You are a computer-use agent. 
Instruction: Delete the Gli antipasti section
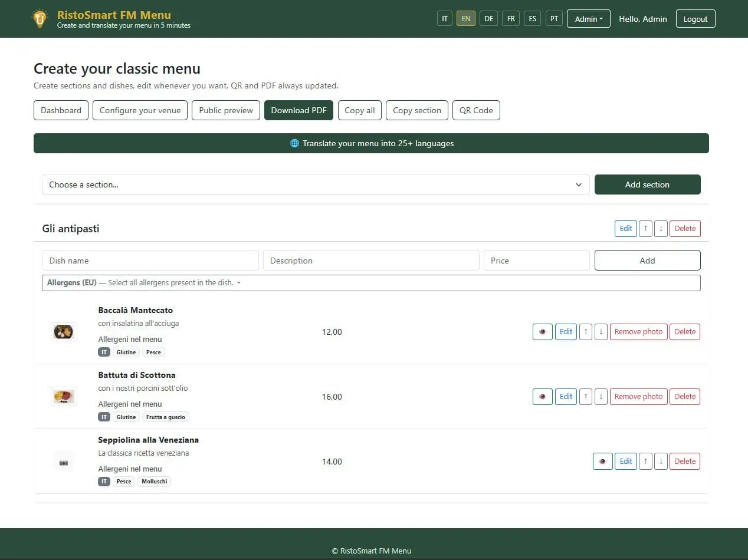pyautogui.click(x=685, y=229)
